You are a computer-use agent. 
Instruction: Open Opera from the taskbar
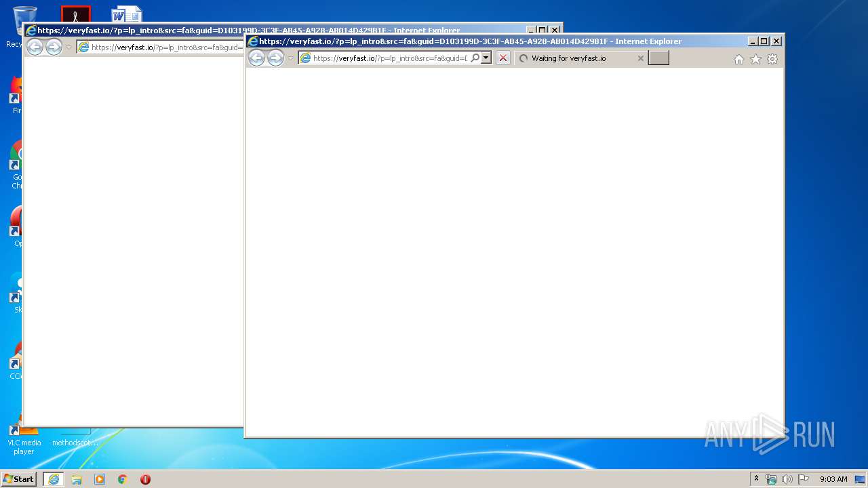[145, 479]
